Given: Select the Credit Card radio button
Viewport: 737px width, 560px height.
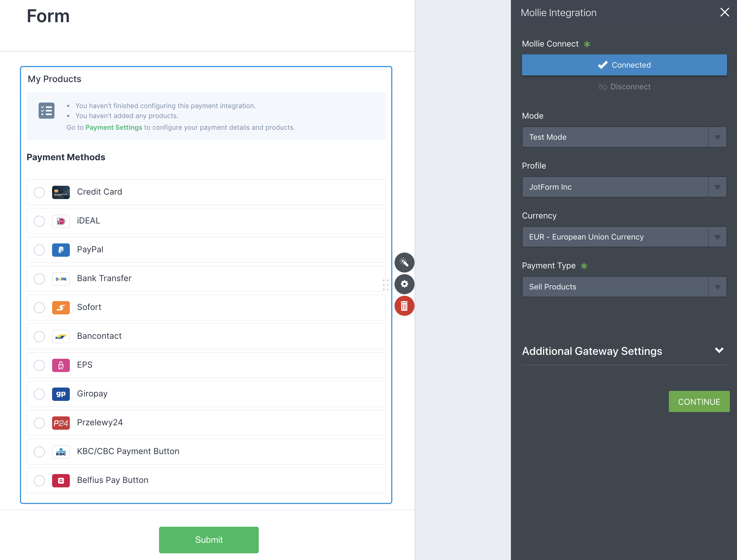Looking at the screenshot, I should [x=39, y=192].
